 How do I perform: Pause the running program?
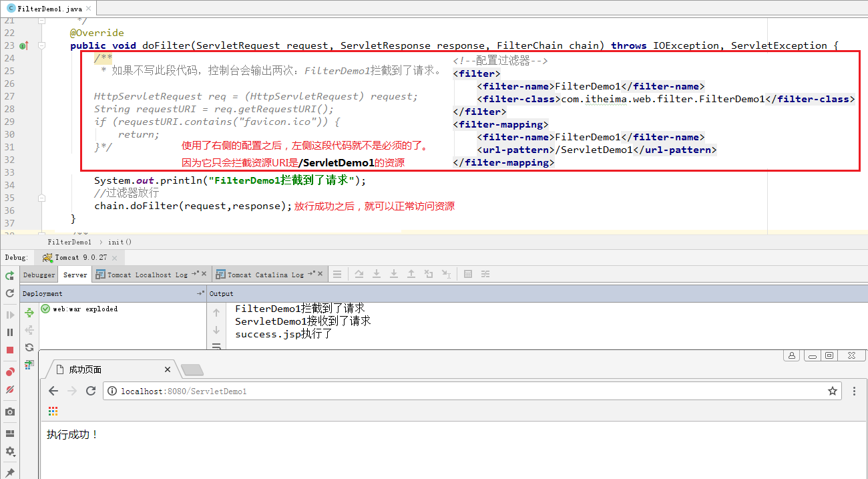(9, 332)
